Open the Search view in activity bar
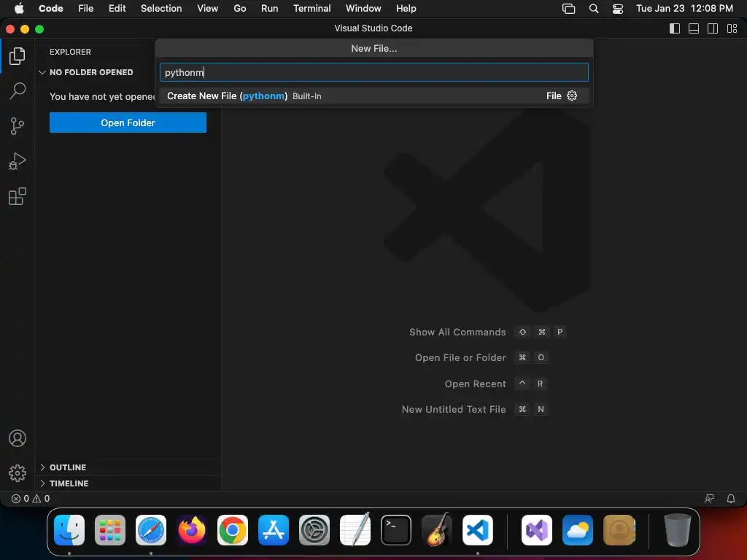The image size is (747, 560). (x=18, y=91)
